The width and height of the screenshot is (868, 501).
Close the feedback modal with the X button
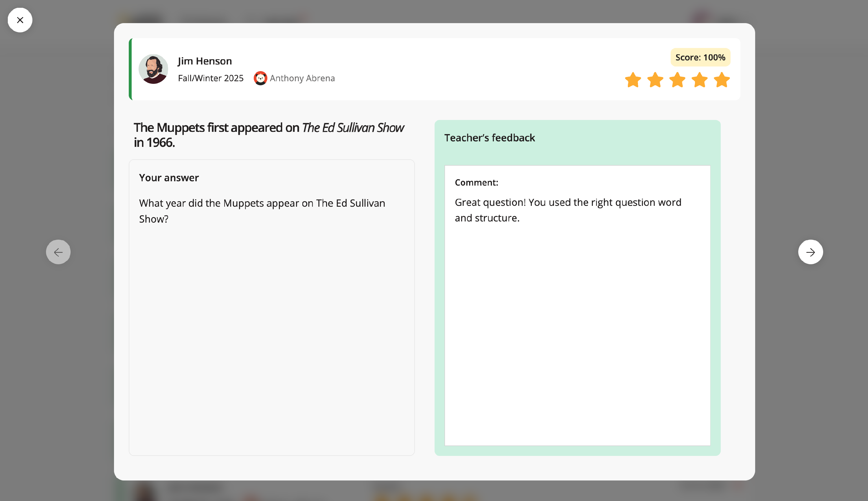20,20
